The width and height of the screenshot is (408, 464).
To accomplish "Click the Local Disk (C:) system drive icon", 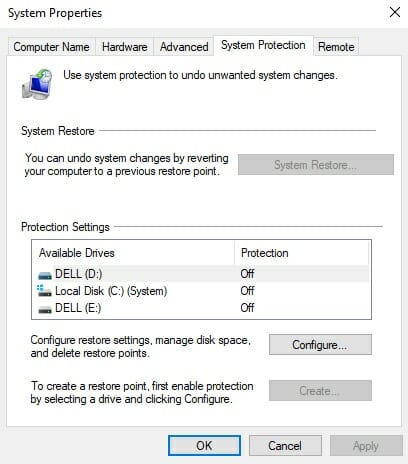I will [44, 291].
